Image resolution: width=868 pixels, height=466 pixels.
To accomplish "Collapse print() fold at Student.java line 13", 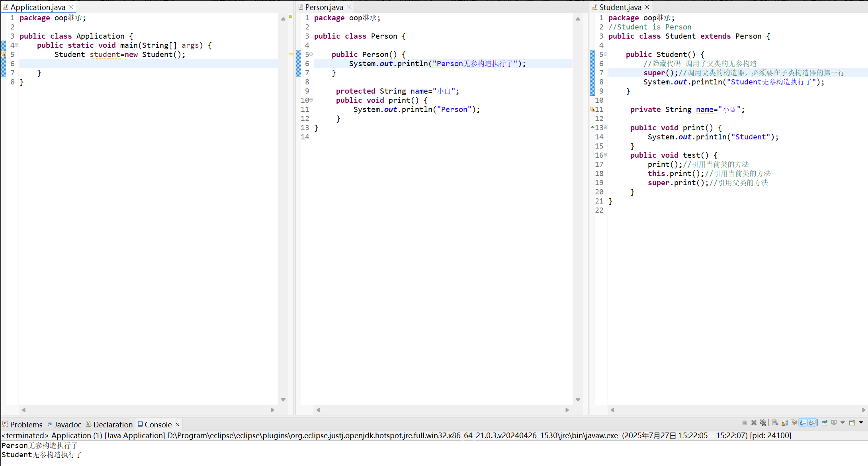I will pyautogui.click(x=605, y=127).
